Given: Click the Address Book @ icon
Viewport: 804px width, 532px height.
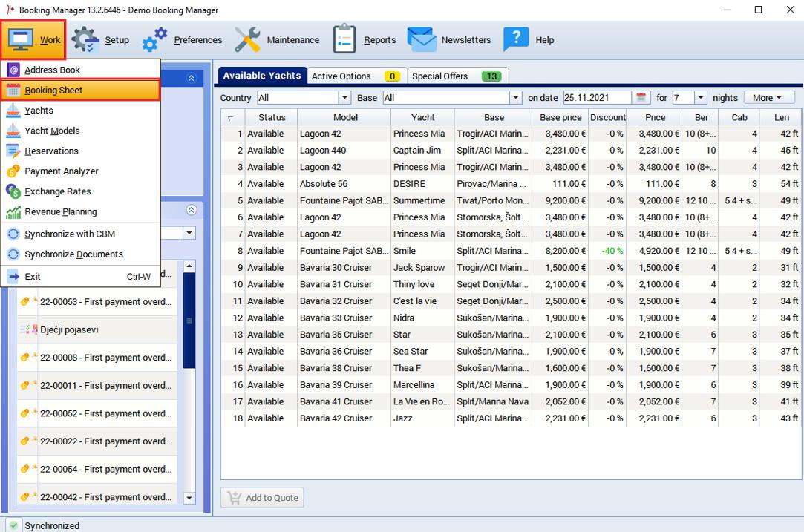Looking at the screenshot, I should pos(14,70).
